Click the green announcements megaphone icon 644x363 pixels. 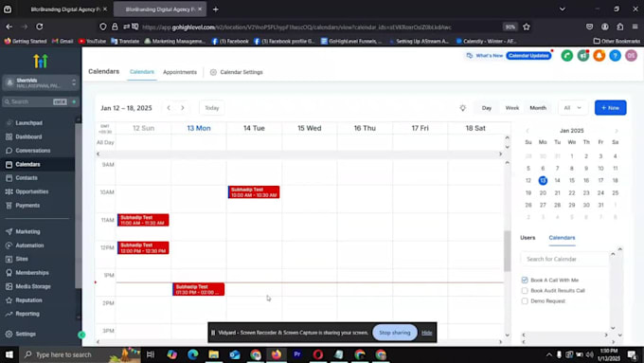582,56
